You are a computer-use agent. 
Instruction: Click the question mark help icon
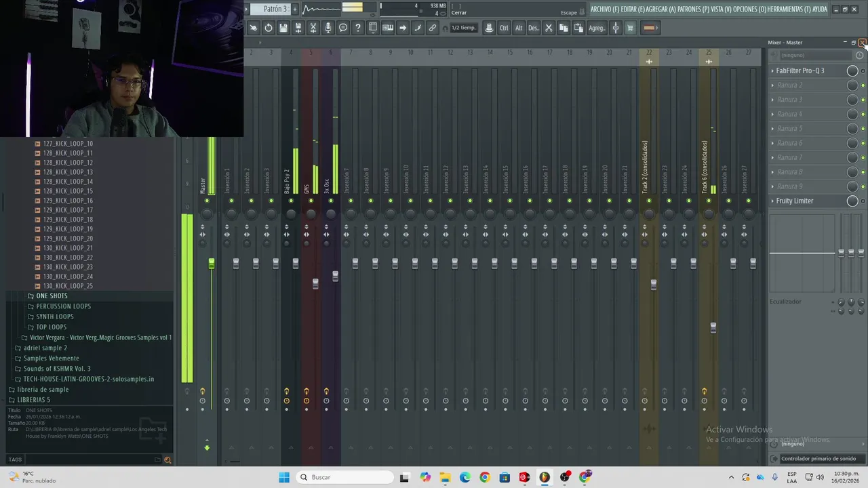click(358, 28)
